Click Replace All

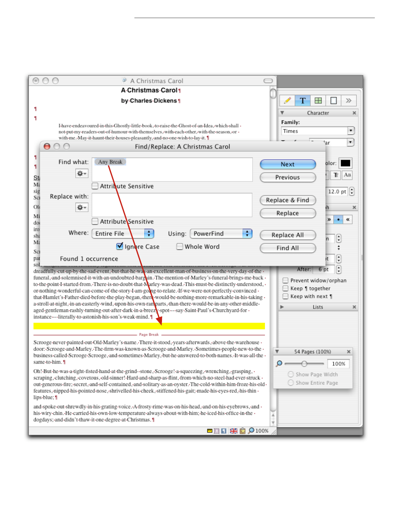click(x=288, y=235)
